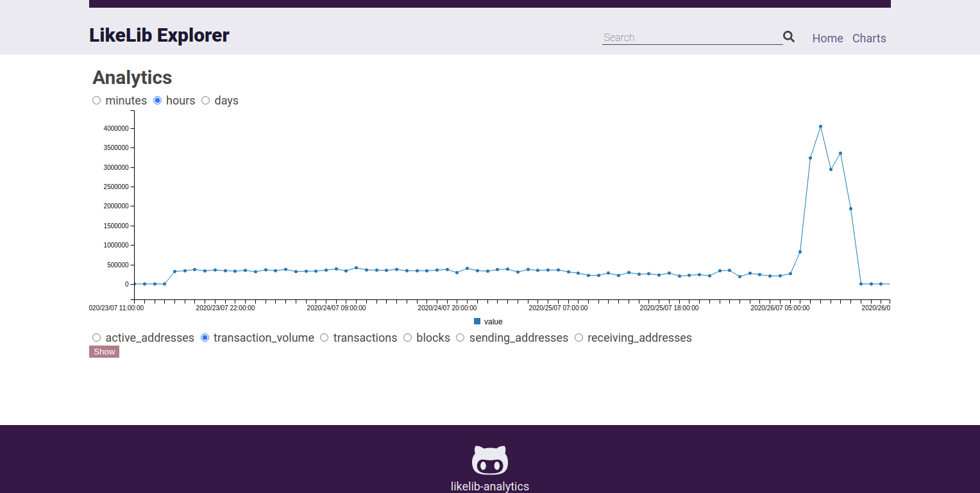Select the minutes radio button

point(97,100)
